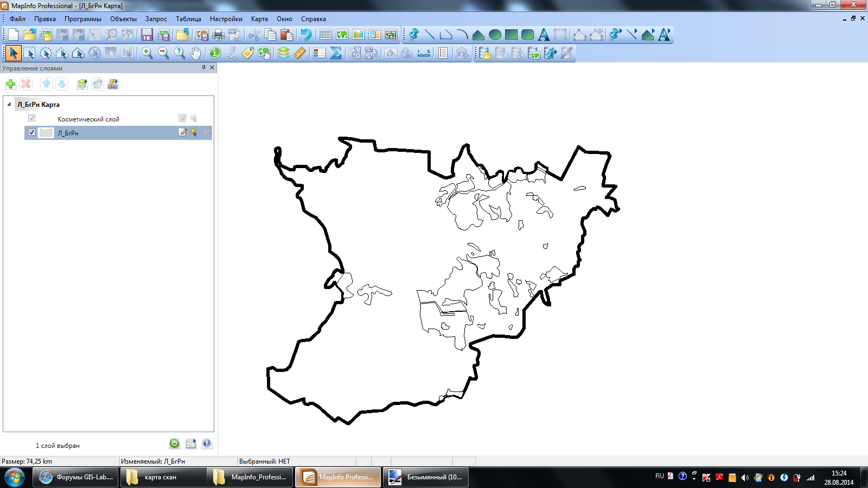Click the Л_БгРн layer style swatch
Viewport: 868px width, 488px height.
point(46,132)
